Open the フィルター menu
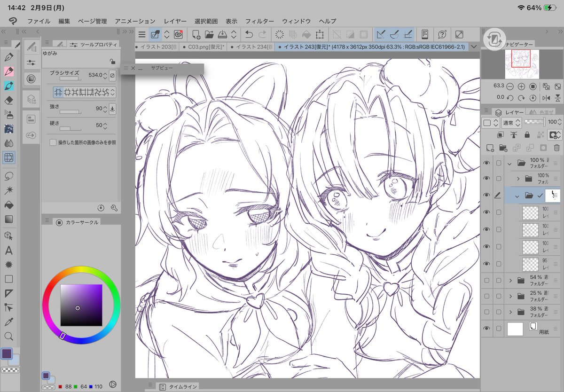This screenshot has height=392, width=564. (259, 21)
